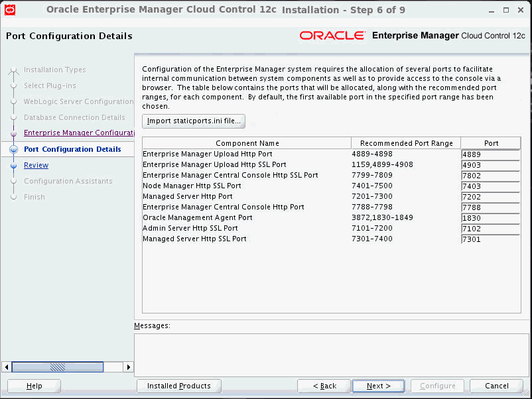Click the Import staticports.ini file button

pyautogui.click(x=194, y=121)
